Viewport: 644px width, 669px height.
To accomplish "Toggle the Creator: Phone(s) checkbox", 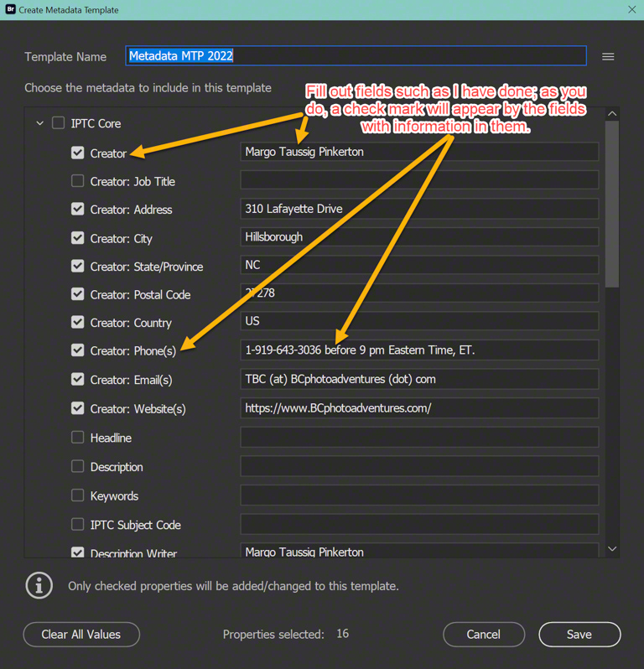I will point(77,350).
